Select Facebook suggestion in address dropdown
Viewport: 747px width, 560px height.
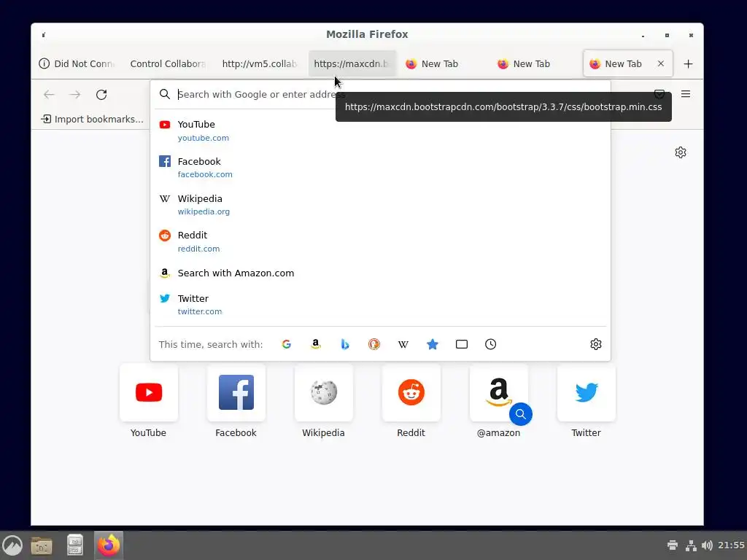click(x=380, y=168)
